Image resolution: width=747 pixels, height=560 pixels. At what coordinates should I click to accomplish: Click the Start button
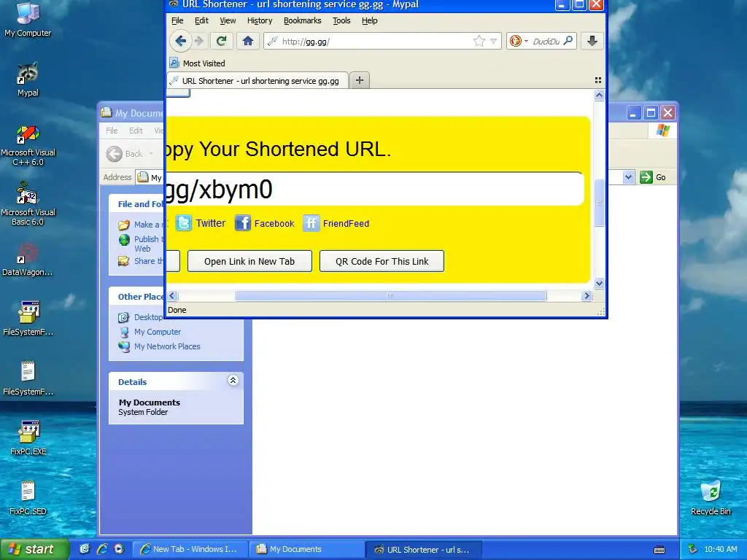(x=34, y=549)
